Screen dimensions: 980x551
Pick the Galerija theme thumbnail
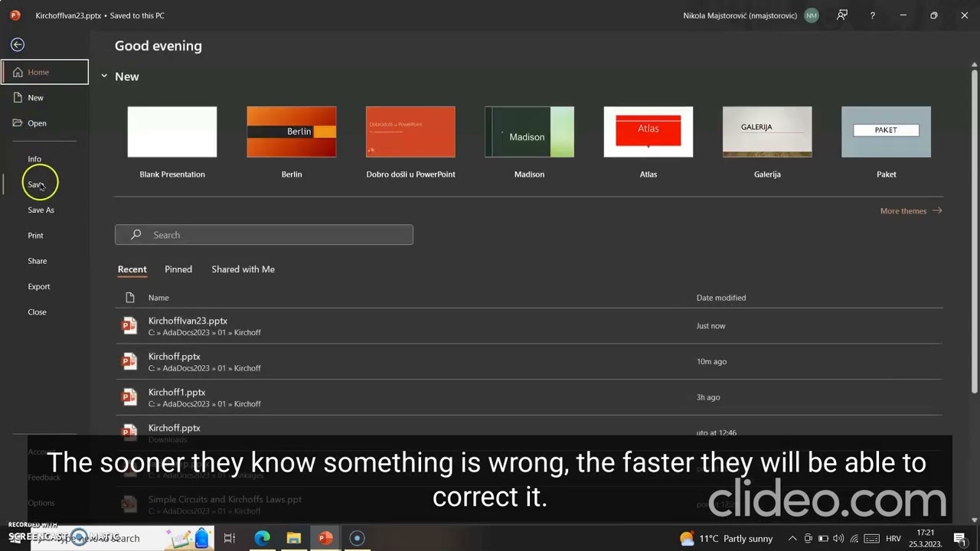[767, 132]
